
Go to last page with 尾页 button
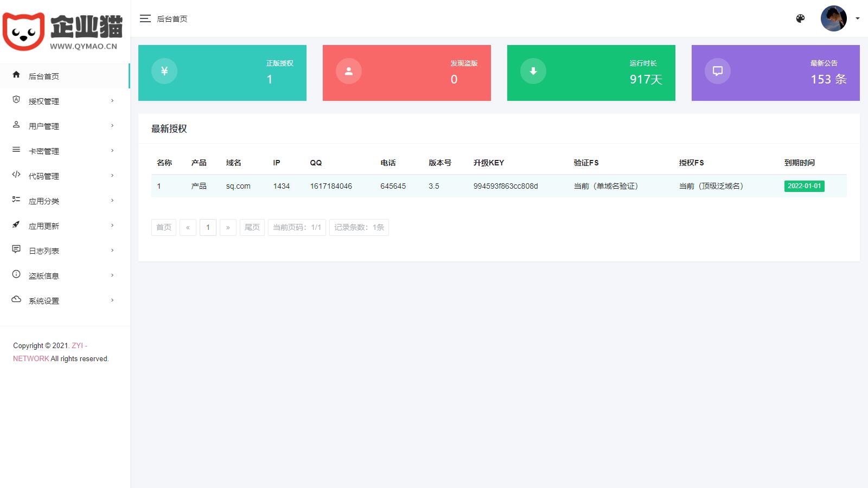point(252,227)
